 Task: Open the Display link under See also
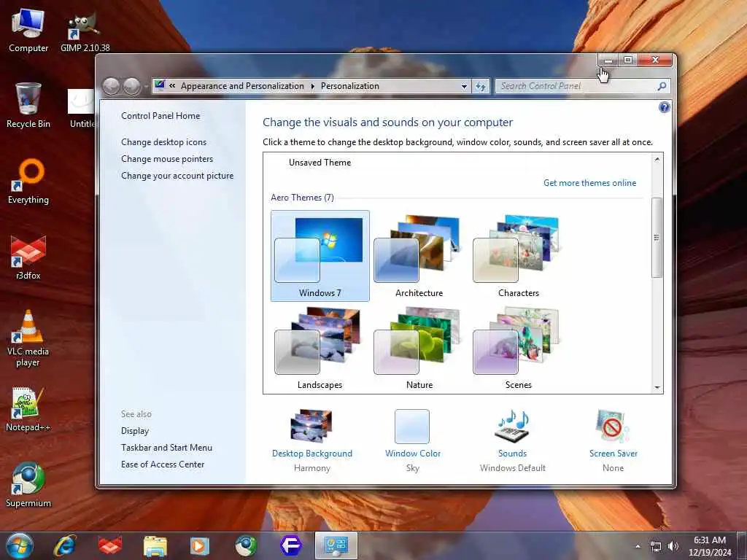point(135,431)
